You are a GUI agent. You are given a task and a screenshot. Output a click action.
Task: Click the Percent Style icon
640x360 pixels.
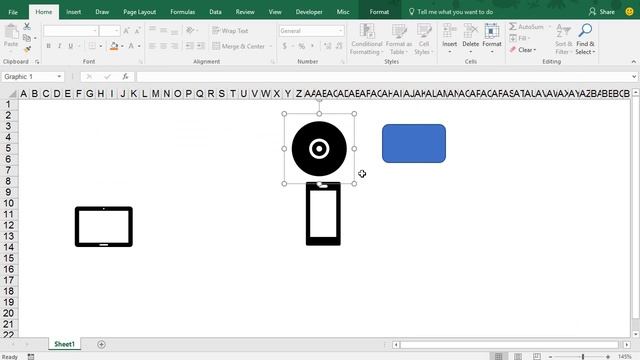point(302,46)
